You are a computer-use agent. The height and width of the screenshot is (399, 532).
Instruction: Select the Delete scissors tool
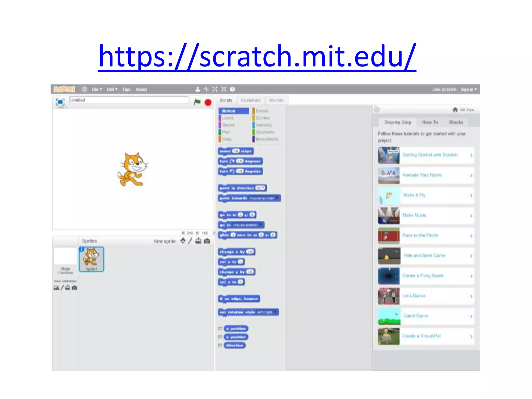[x=206, y=89]
